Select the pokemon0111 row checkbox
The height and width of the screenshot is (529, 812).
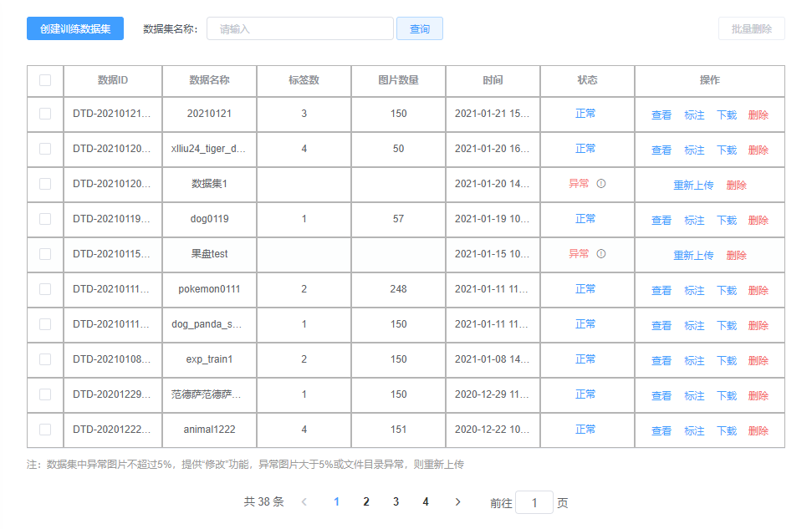point(45,289)
